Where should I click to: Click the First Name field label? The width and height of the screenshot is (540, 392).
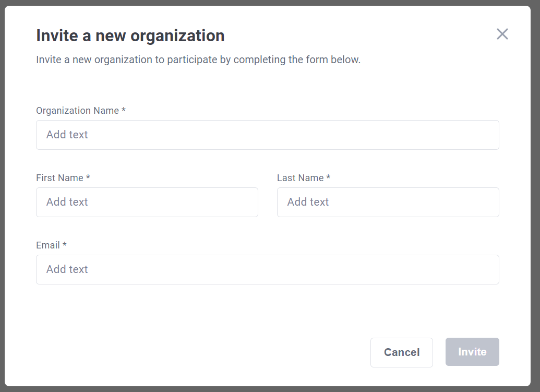click(x=59, y=178)
